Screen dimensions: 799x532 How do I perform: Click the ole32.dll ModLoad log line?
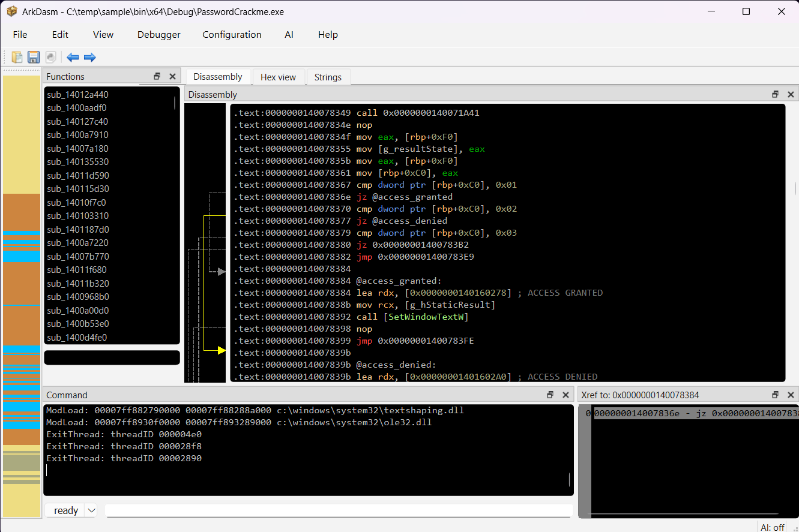[239, 422]
